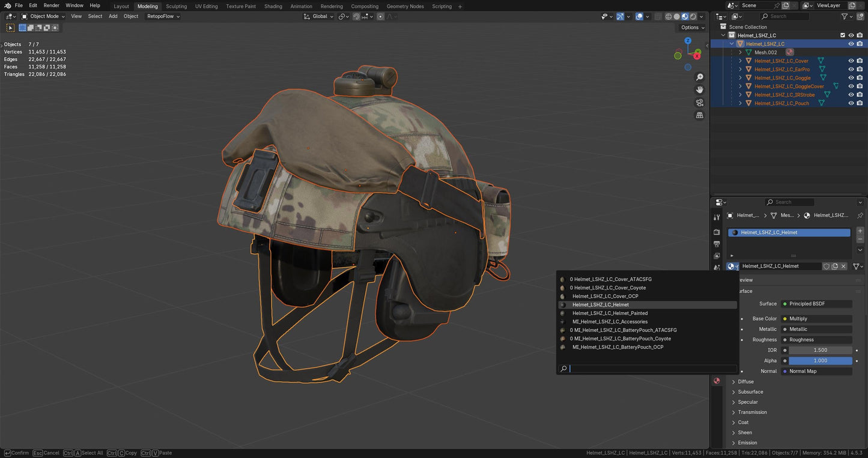The height and width of the screenshot is (458, 868).
Task: Disable render visibility for Helmet_LSHZ_LC_Pouch
Action: [x=860, y=103]
